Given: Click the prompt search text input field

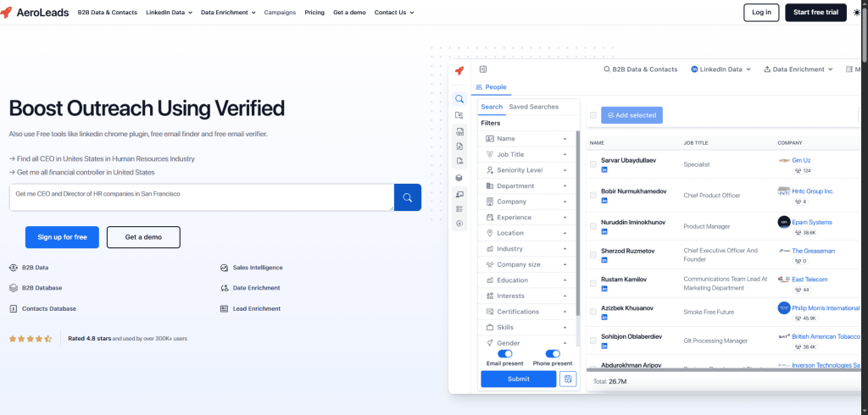Looking at the screenshot, I should (x=202, y=197).
